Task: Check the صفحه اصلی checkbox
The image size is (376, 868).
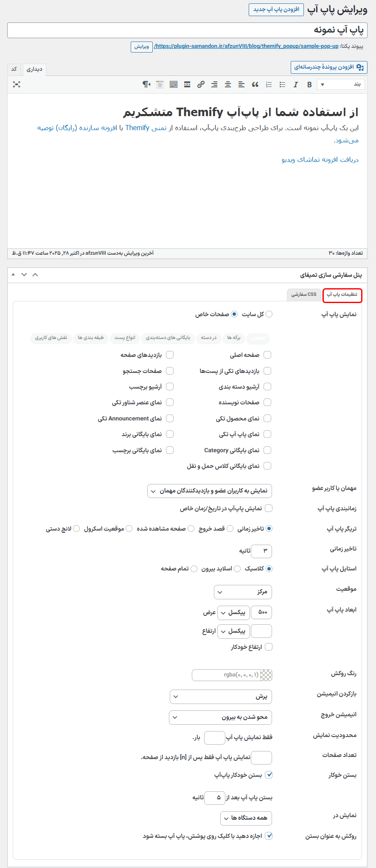Action: click(267, 355)
